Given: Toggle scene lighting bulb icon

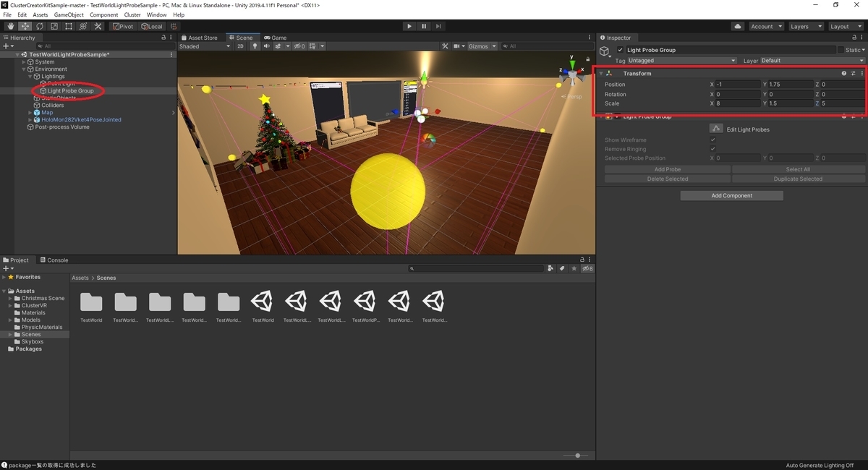Looking at the screenshot, I should coord(255,46).
